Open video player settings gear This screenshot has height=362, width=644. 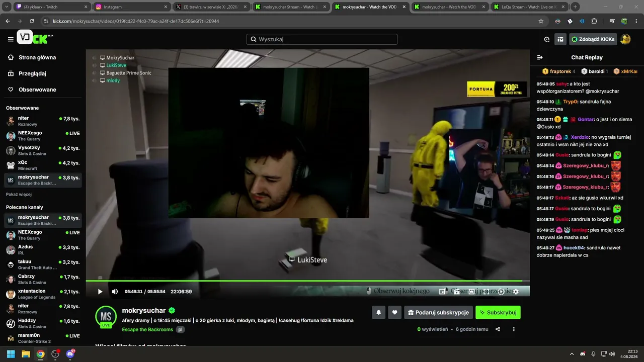pyautogui.click(x=516, y=292)
